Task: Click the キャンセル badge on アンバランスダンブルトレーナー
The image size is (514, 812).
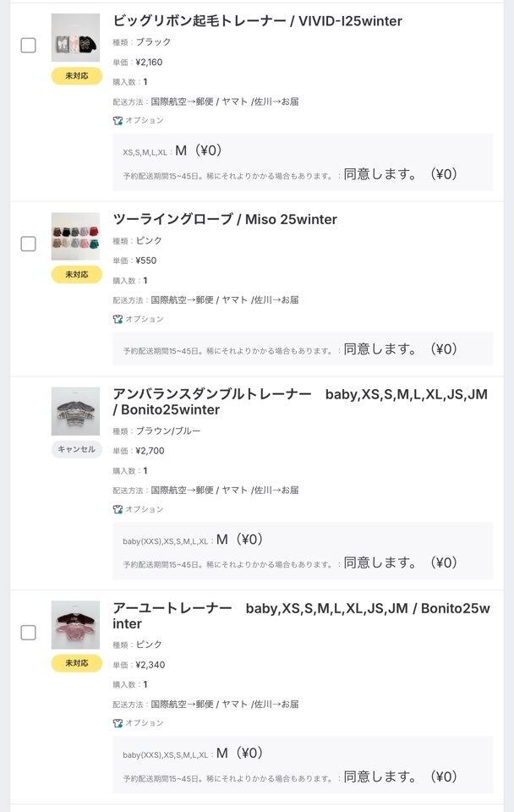Action: [77, 450]
